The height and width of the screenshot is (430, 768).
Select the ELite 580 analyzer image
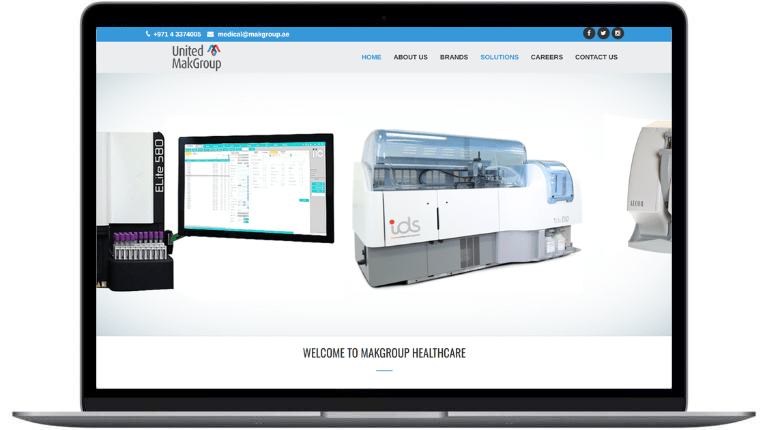point(135,211)
